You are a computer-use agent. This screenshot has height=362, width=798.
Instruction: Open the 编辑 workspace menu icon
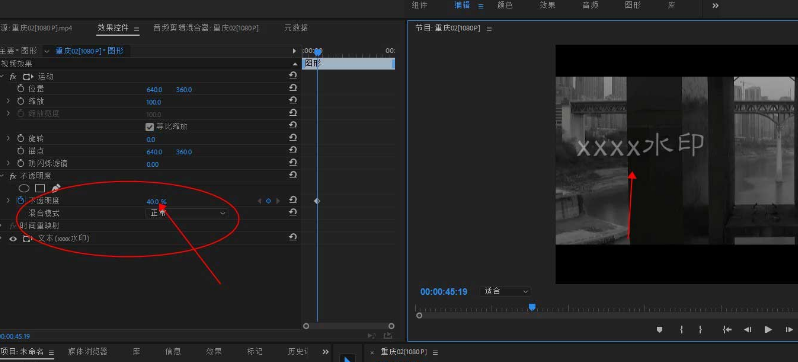click(x=481, y=7)
